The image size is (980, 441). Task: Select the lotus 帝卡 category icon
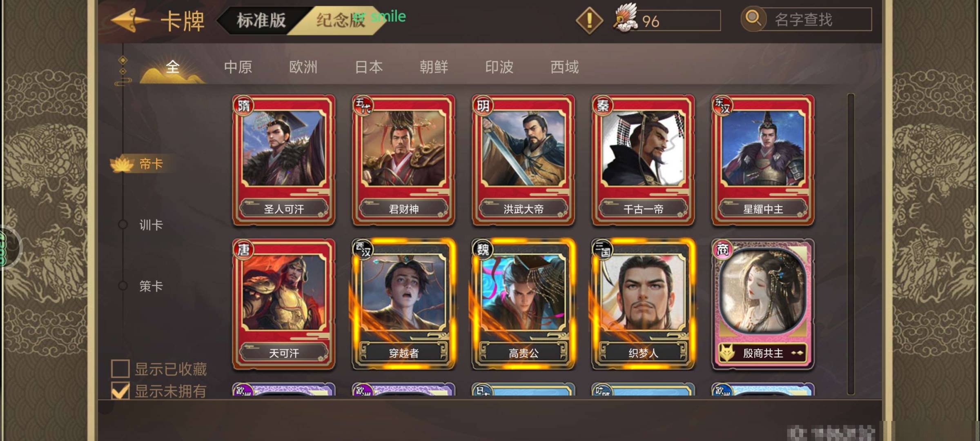(122, 164)
